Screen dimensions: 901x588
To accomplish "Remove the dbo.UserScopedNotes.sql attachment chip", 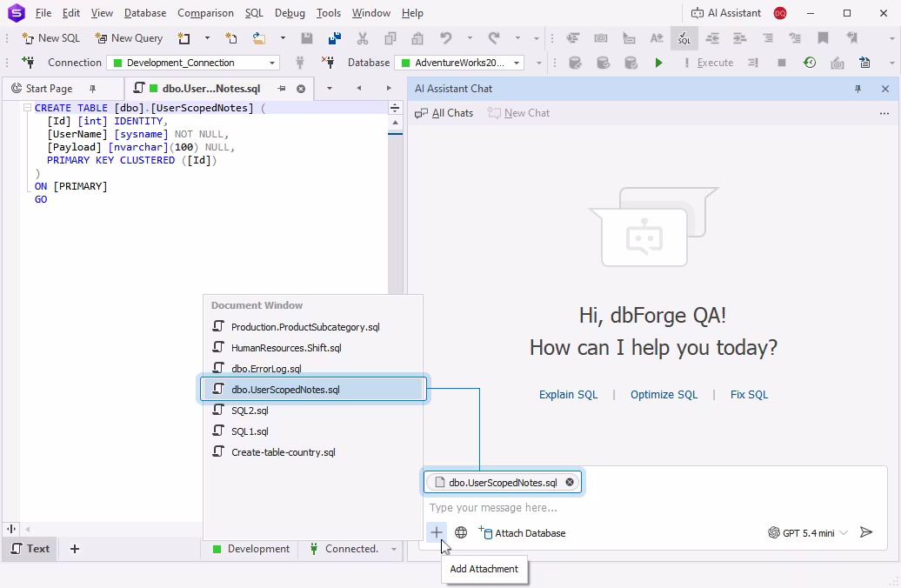I will (x=570, y=482).
